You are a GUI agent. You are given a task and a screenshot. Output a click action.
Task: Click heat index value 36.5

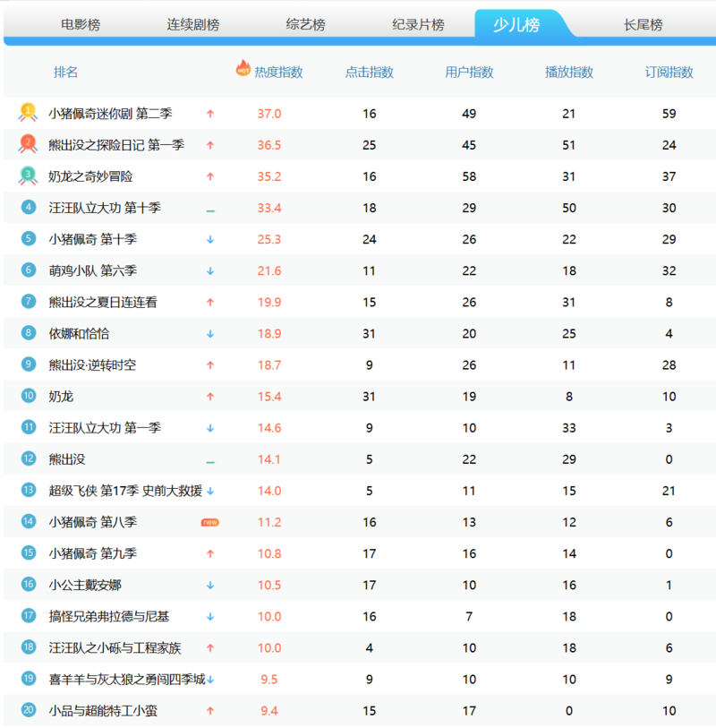point(269,145)
